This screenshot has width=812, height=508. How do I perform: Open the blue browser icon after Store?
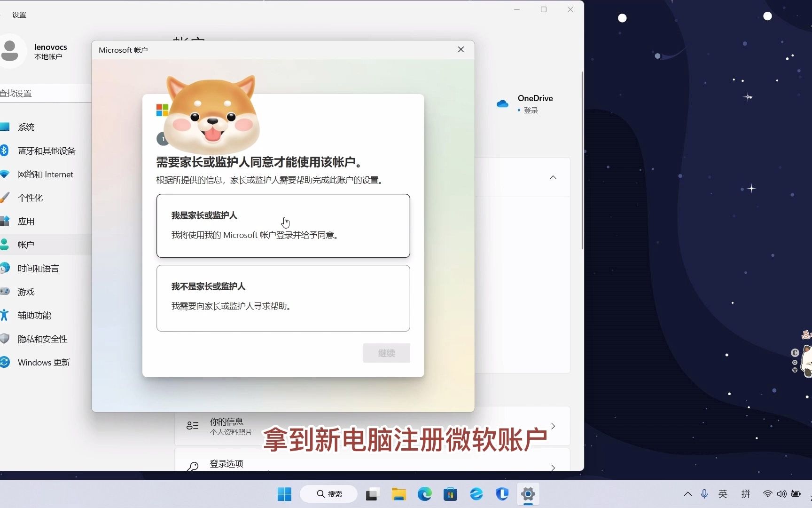pos(476,494)
